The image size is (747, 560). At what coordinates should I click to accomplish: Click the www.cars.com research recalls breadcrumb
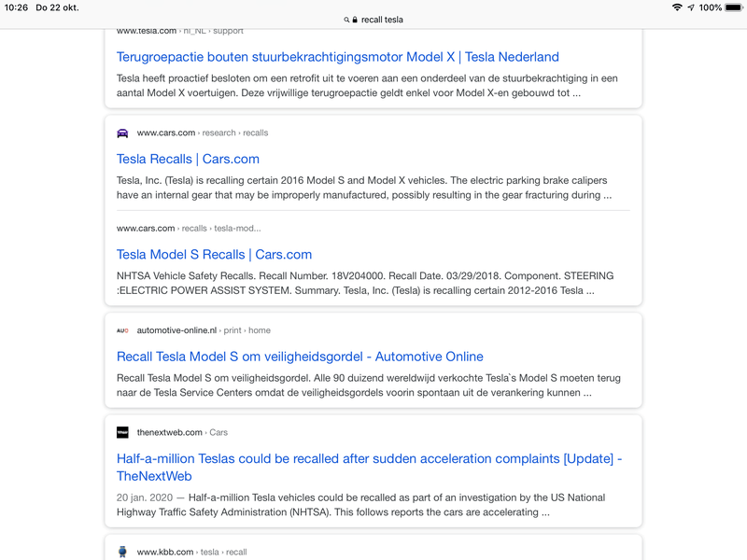(x=203, y=133)
